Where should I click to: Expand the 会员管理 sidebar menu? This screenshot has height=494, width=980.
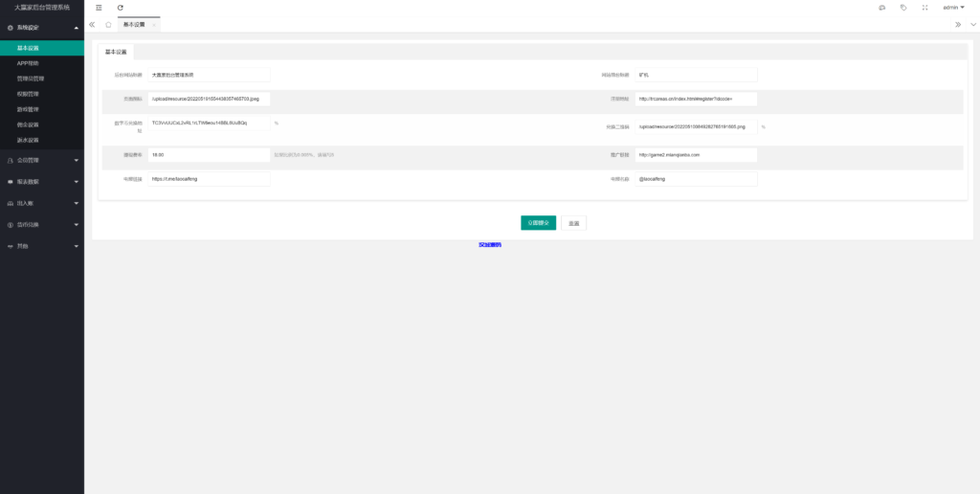pos(41,160)
